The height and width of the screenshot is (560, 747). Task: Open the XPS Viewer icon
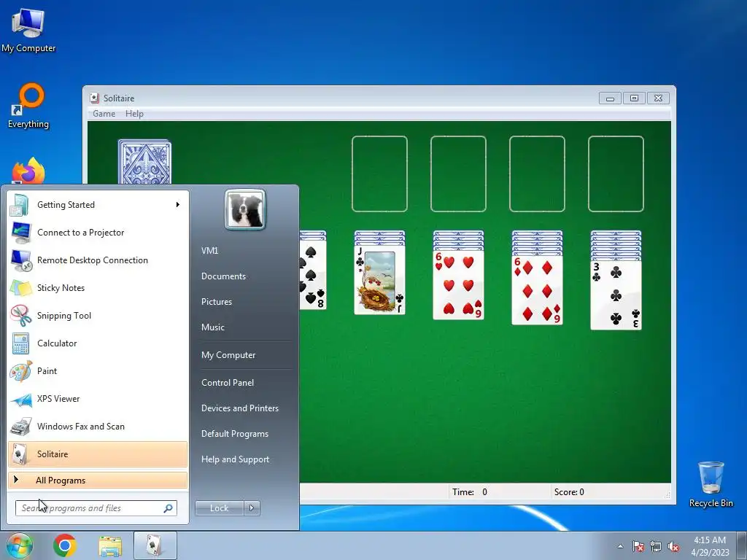[20, 399]
